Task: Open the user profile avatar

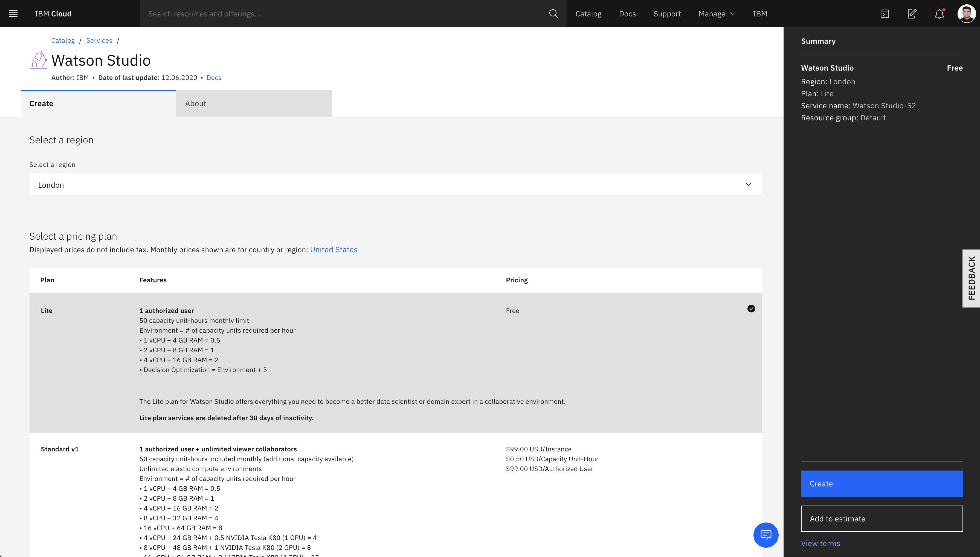Action: (x=966, y=14)
